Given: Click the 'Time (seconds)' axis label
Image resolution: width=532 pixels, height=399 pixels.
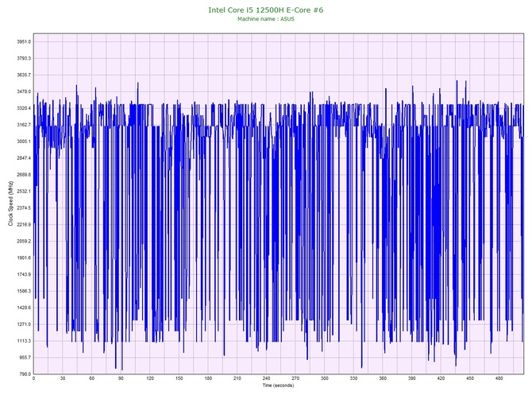Looking at the screenshot, I should (x=278, y=385).
